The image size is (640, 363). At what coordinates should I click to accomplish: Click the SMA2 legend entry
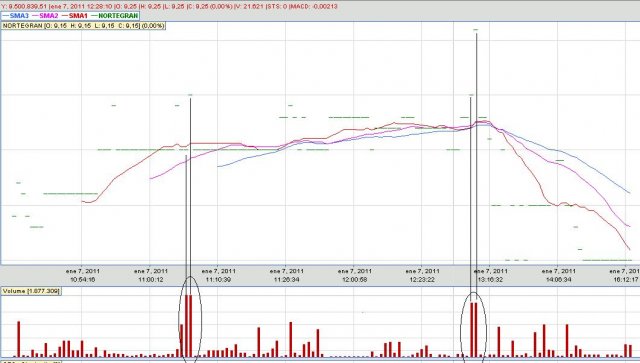click(45, 16)
